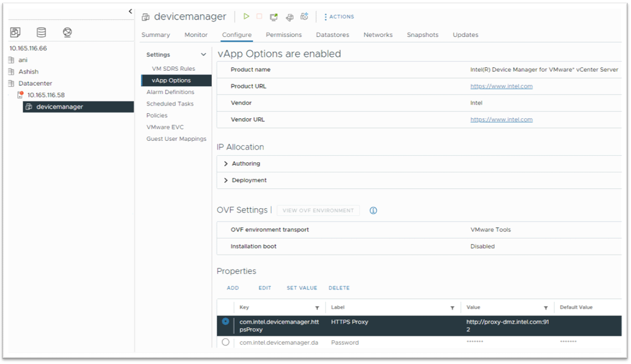The height and width of the screenshot is (364, 631).
Task: Filter the Key column in Properties
Action: 317,308
